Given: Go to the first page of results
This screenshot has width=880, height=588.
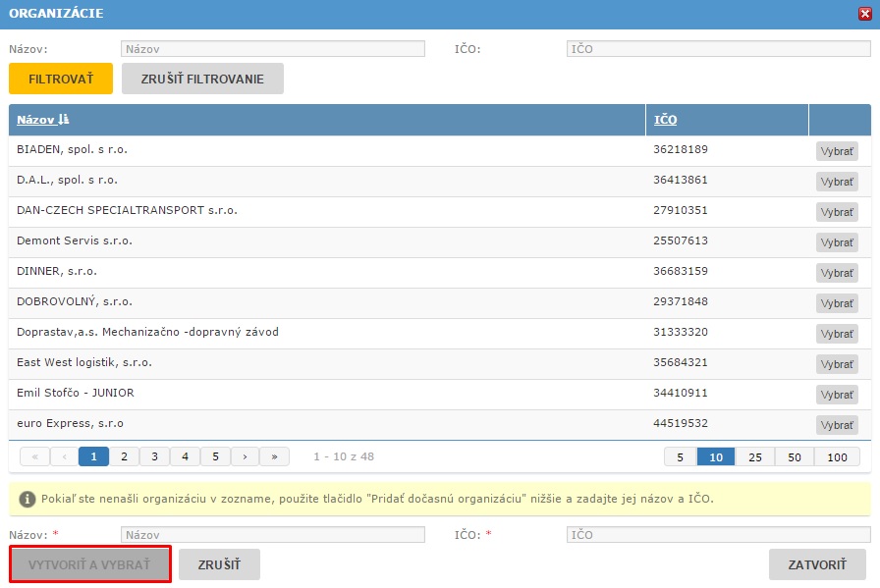Looking at the screenshot, I should click(x=34, y=456).
